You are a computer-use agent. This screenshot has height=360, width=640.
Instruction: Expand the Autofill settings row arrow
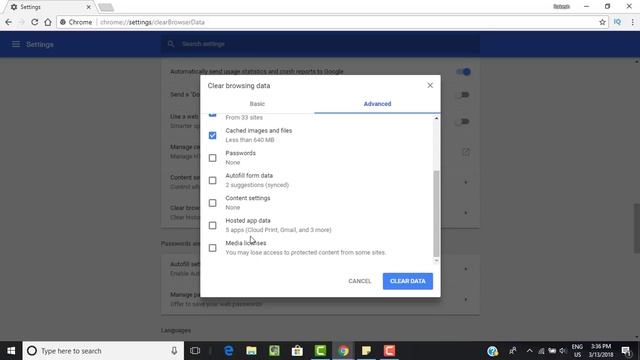466,269
